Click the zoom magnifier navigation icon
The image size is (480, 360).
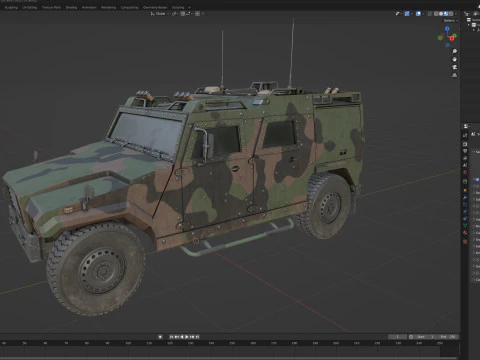pyautogui.click(x=455, y=51)
